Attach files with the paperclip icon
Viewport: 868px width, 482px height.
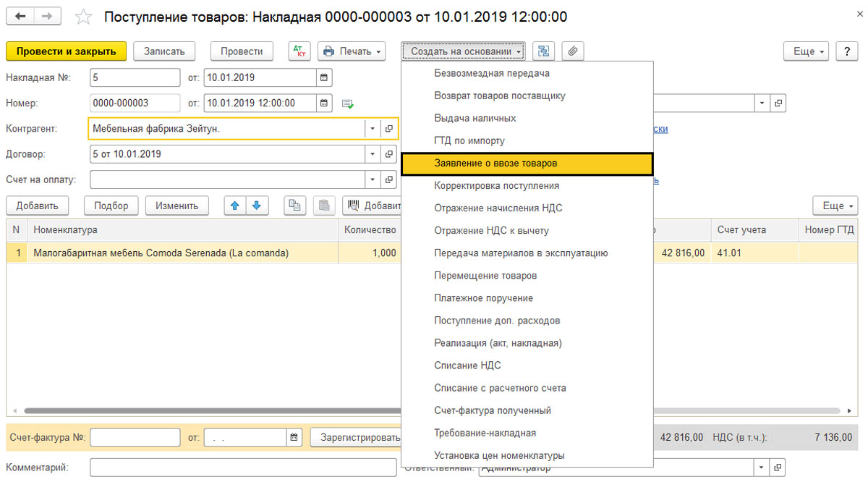[x=573, y=51]
